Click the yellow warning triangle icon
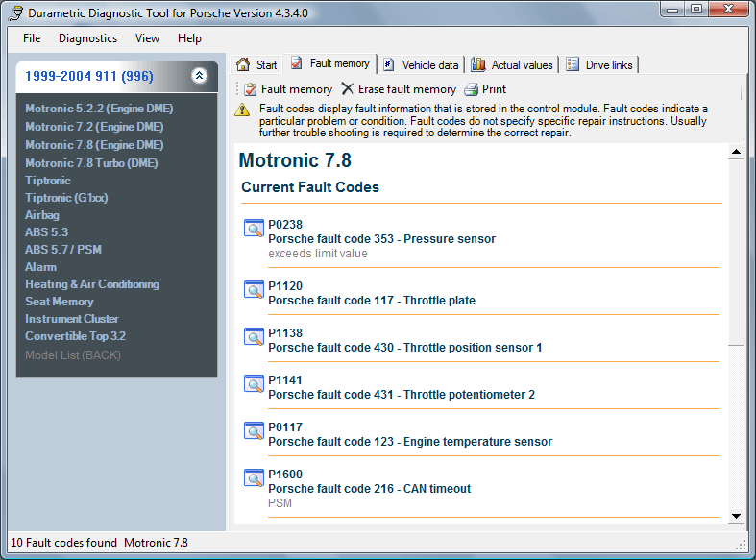Viewport: 756px width, 560px height. pos(242,110)
